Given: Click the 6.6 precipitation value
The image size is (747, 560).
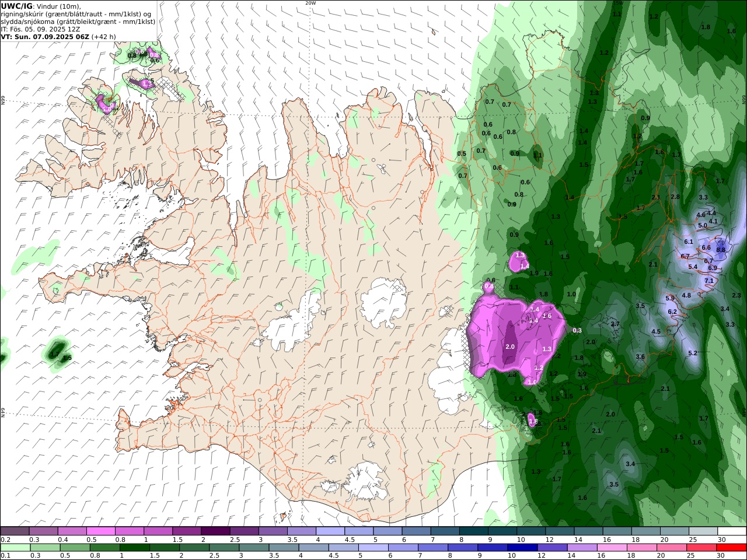Looking at the screenshot, I should point(706,248).
